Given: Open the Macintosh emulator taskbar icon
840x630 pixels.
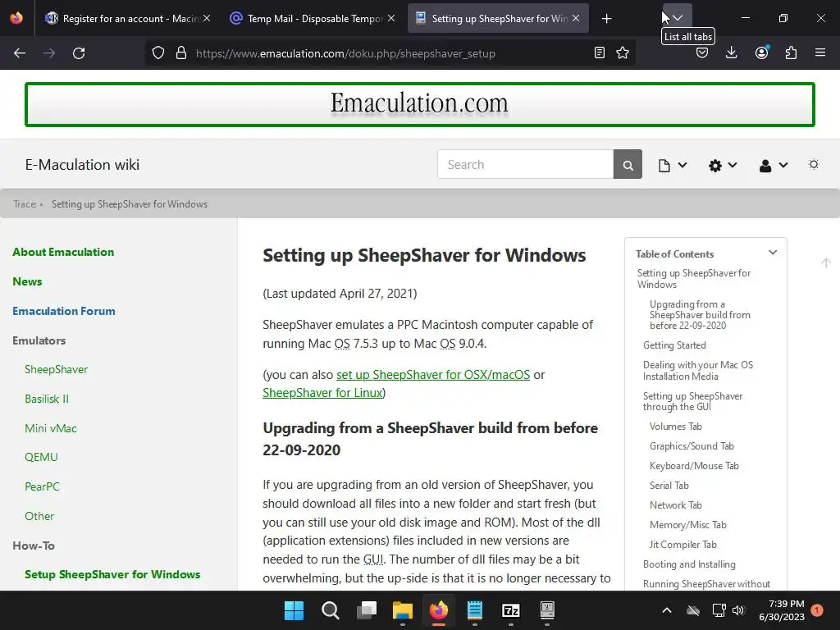Looking at the screenshot, I should click(x=547, y=610).
